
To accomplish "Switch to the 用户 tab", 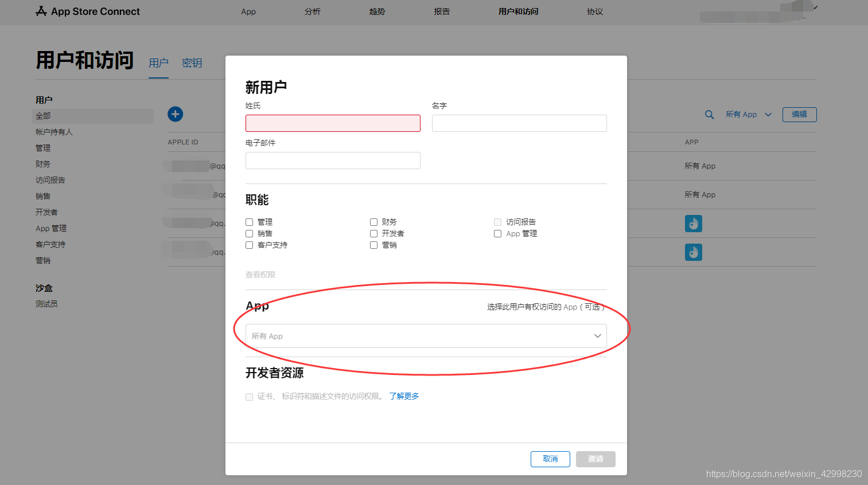I will tap(158, 63).
